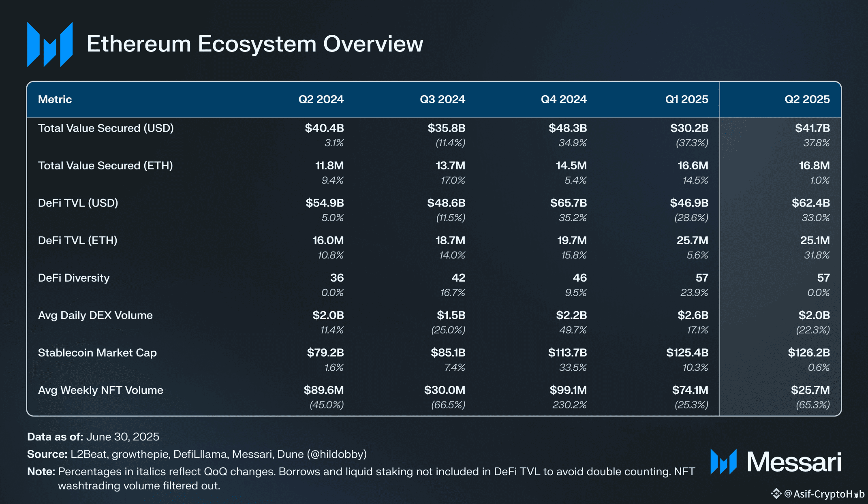Screen dimensions: 868x504
Task: Click the Messari wordmark text at bottom
Action: 794,462
